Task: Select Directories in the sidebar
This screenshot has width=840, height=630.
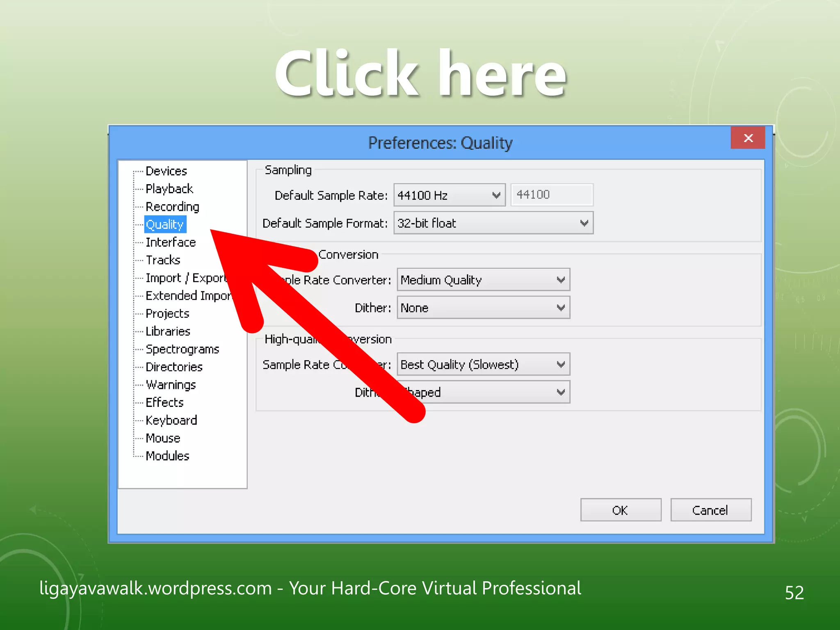Action: [174, 367]
